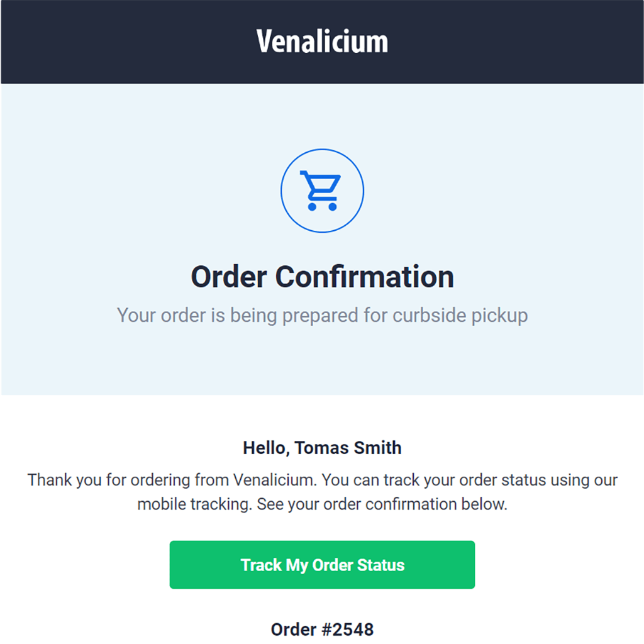Screen dimensions: 644x644
Task: Click the word Status on the green button
Action: click(380, 565)
